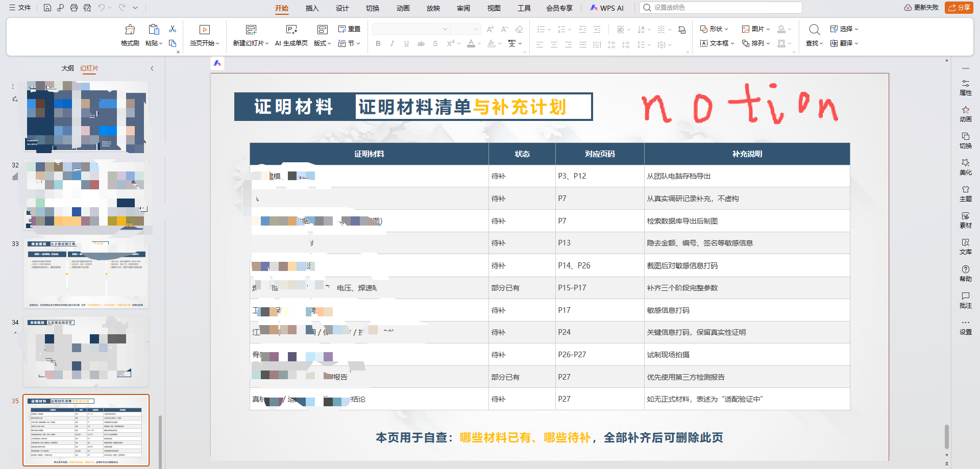Open the 文件 file menu
This screenshot has width=980, height=469.
(x=20, y=8)
